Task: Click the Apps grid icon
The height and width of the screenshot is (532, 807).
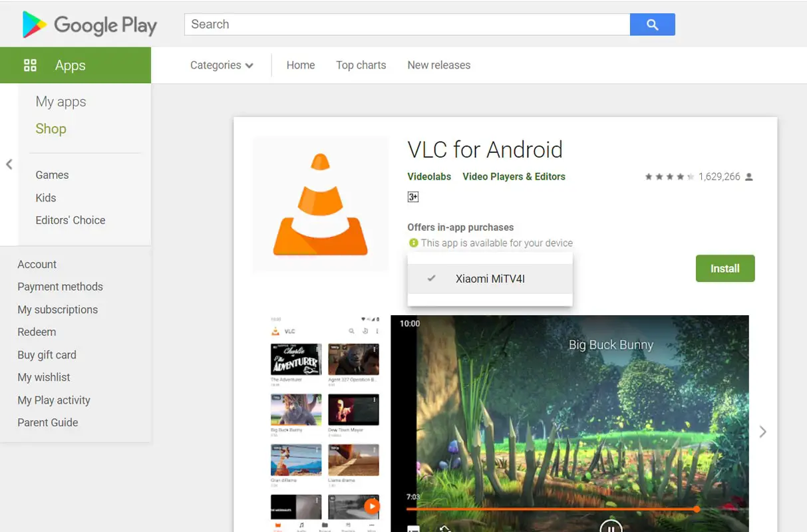Action: coord(30,65)
